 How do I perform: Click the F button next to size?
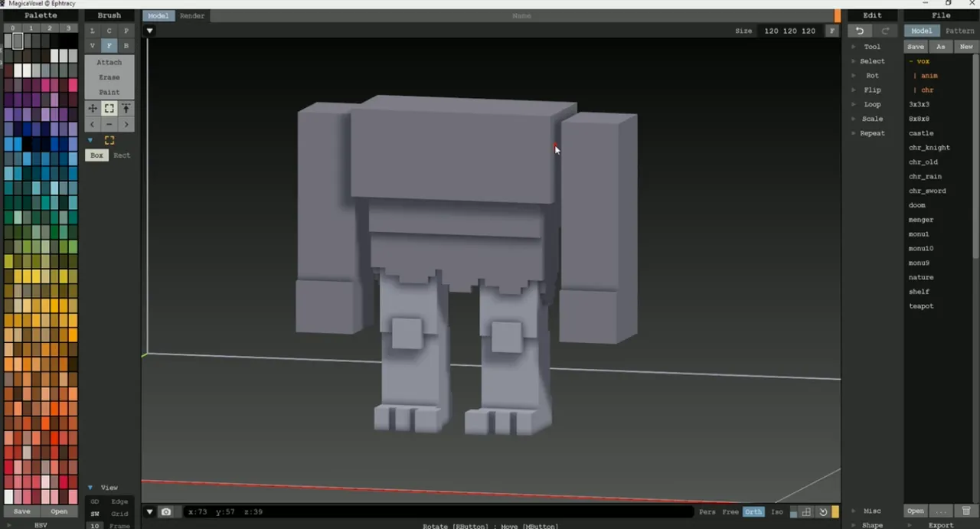[x=832, y=31]
